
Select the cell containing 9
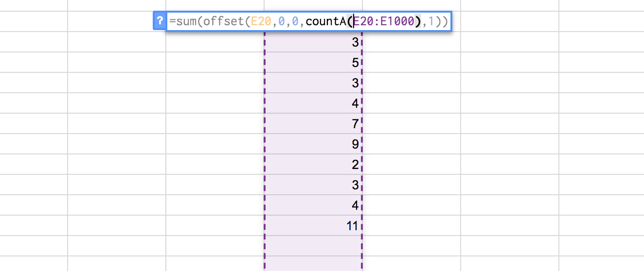313,144
